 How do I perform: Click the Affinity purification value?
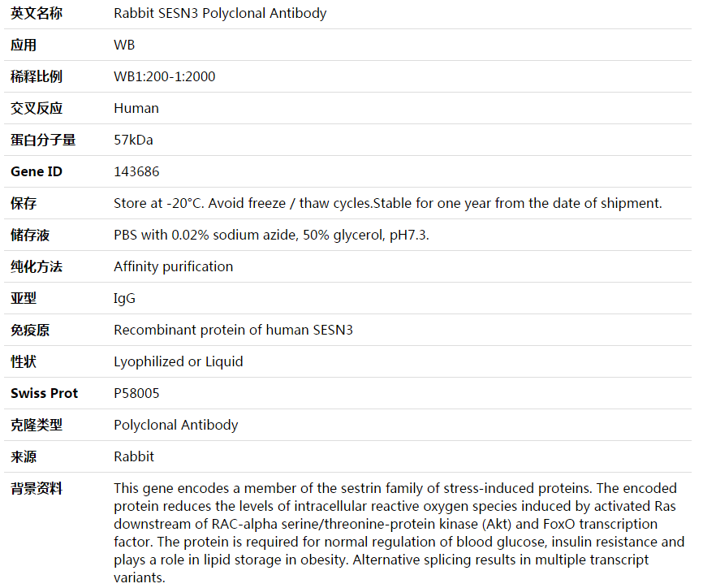click(x=174, y=267)
